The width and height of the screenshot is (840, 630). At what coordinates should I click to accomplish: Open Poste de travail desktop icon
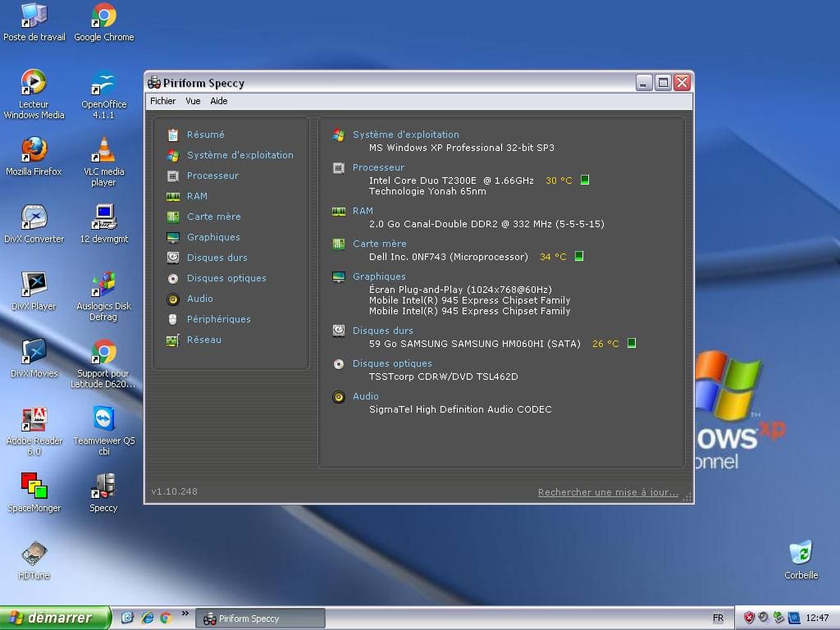pos(34,22)
